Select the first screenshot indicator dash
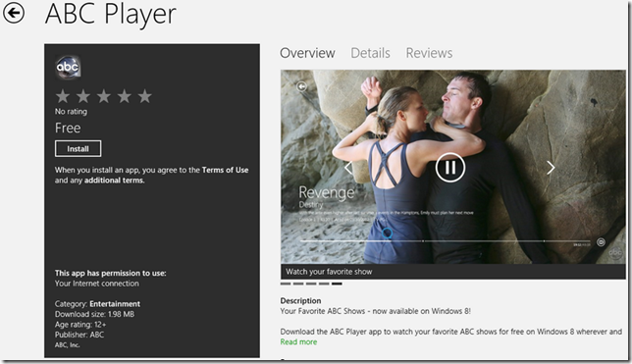 pyautogui.click(x=286, y=284)
